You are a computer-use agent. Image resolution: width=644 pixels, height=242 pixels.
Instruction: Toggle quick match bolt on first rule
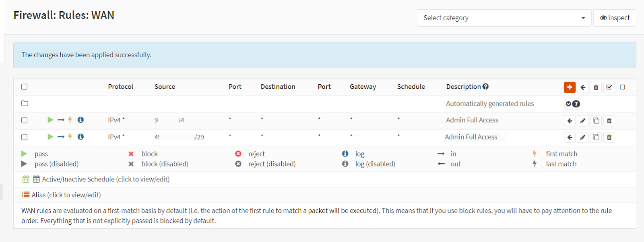click(x=70, y=120)
